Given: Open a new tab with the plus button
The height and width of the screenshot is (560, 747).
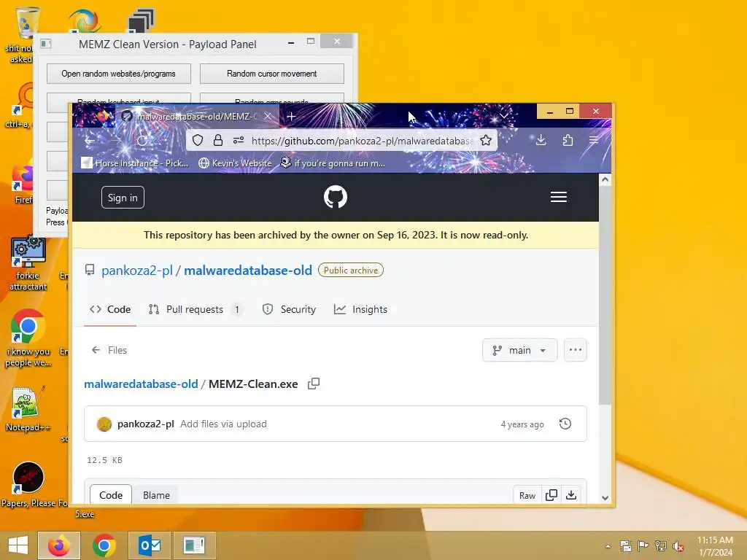Looking at the screenshot, I should tap(291, 116).
